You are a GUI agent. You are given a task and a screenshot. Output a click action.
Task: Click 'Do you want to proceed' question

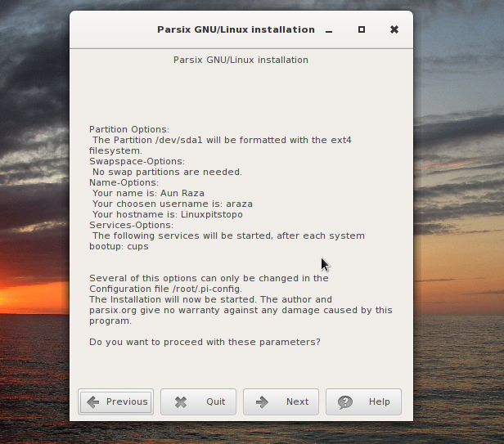pyautogui.click(x=205, y=342)
